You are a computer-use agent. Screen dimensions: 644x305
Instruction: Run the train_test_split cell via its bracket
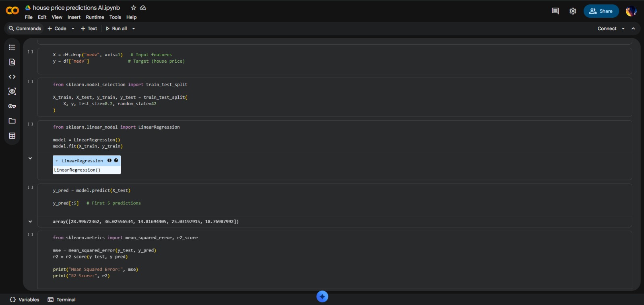(30, 82)
